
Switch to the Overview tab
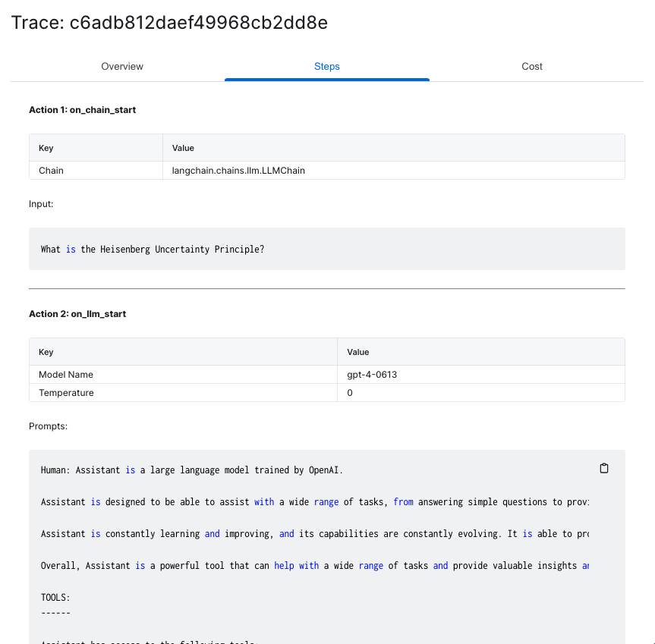point(122,66)
